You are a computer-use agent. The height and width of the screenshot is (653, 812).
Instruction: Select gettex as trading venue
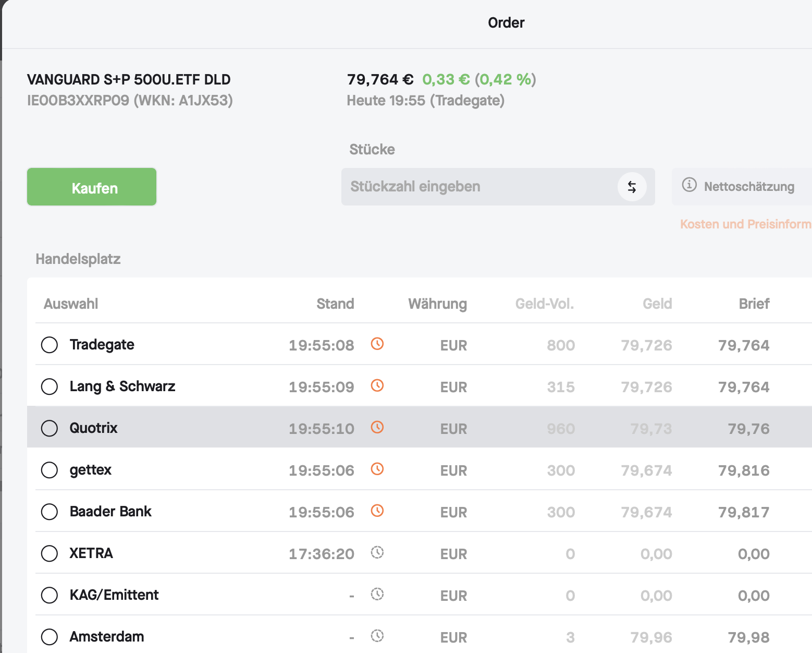pyautogui.click(x=50, y=470)
